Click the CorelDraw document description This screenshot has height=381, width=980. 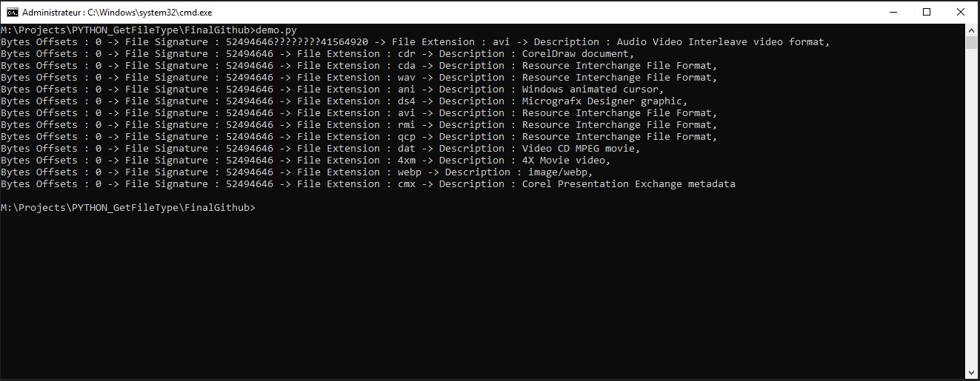pyautogui.click(x=579, y=54)
